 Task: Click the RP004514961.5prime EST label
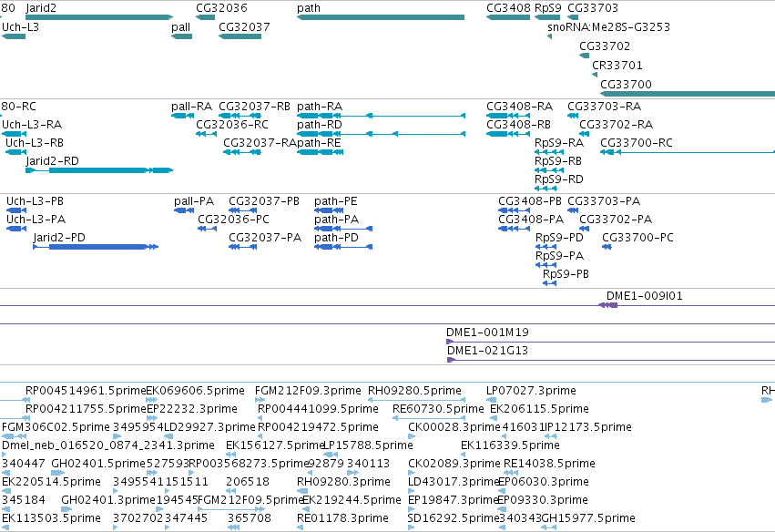pyautogui.click(x=86, y=391)
